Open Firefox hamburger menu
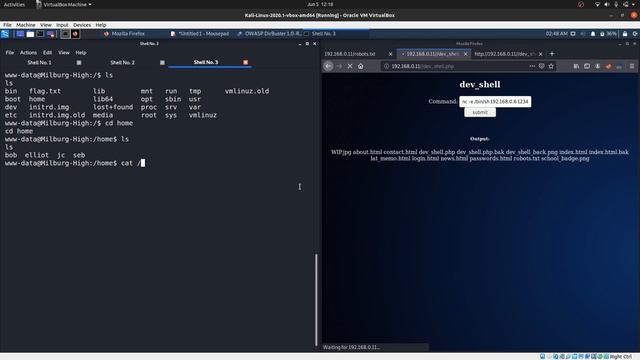The width and height of the screenshot is (640, 360). (632, 66)
